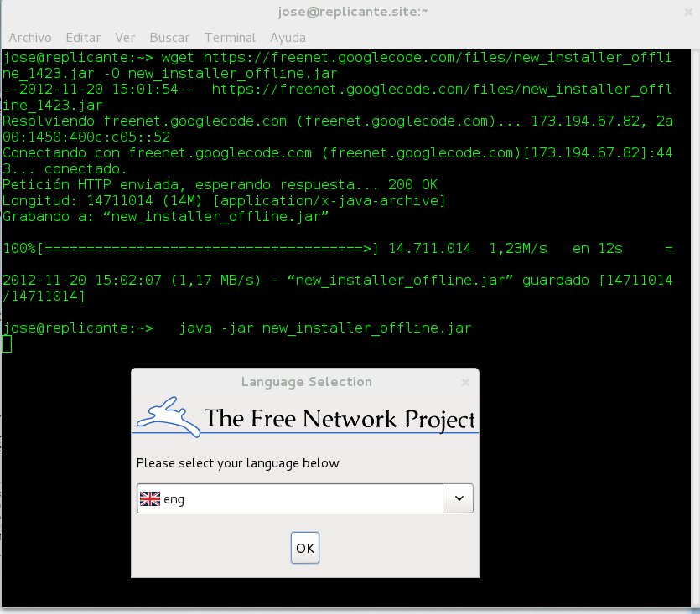This screenshot has height=614, width=700.
Task: Open the Ayuda help menu
Action: (x=288, y=38)
